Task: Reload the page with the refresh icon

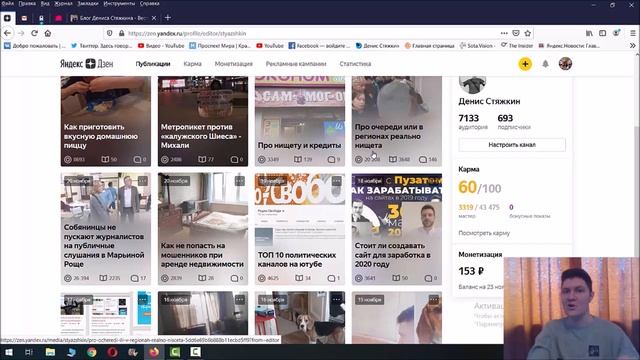Action: (x=34, y=33)
